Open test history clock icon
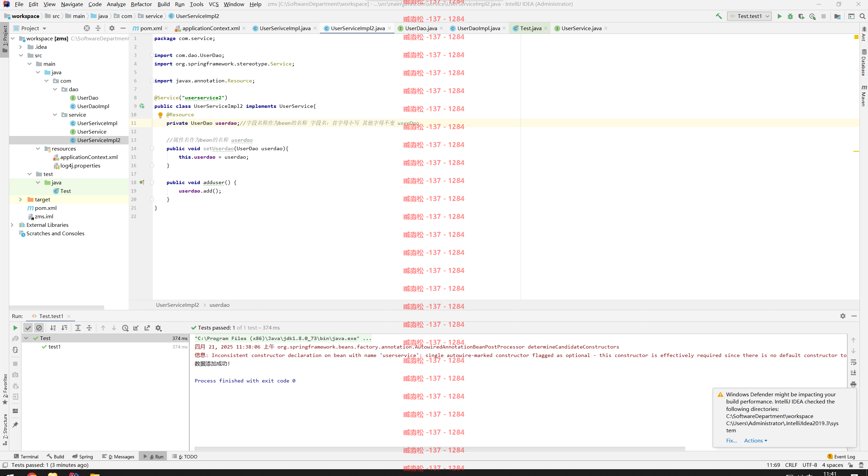Viewport: 868px width, 476px height. [125, 328]
